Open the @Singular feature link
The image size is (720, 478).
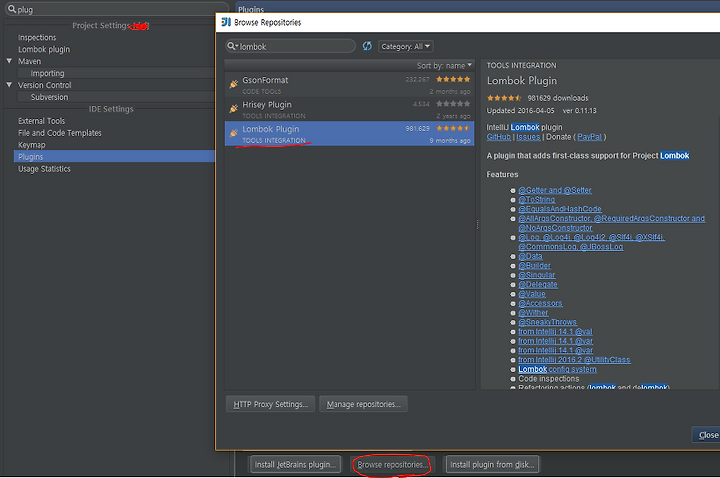[537, 275]
